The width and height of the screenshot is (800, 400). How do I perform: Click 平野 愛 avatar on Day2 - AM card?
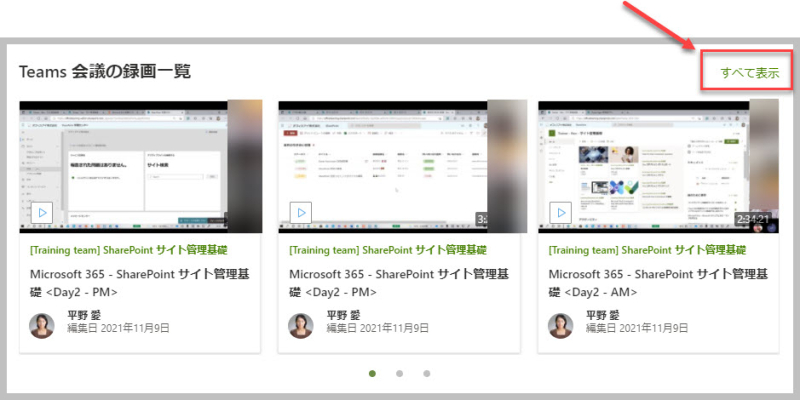pyautogui.click(x=561, y=326)
